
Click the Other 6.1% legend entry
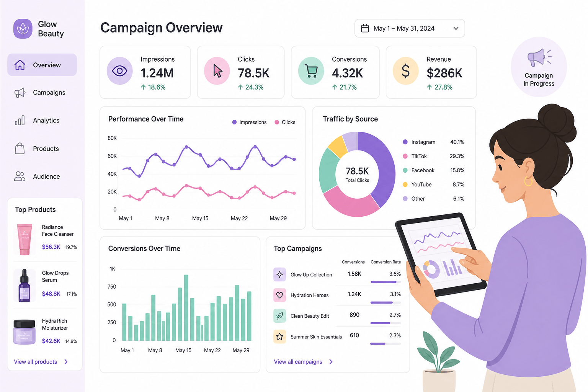[433, 199]
